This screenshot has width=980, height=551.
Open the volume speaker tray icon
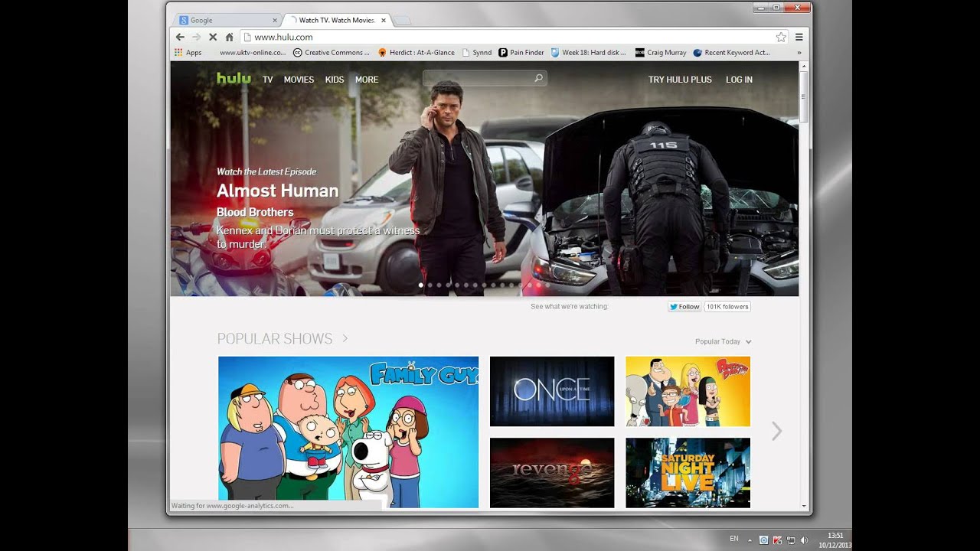point(804,540)
